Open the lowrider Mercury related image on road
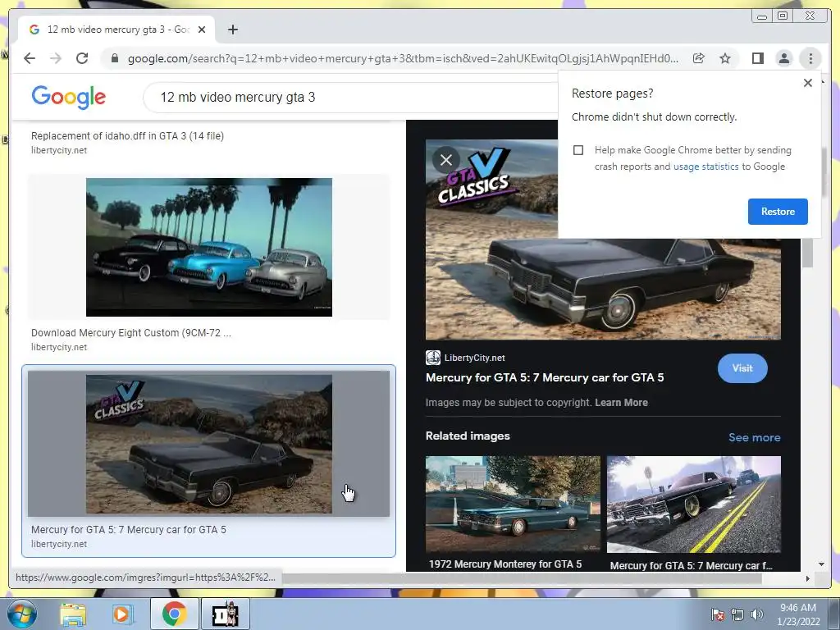The width and height of the screenshot is (840, 630). click(x=694, y=504)
